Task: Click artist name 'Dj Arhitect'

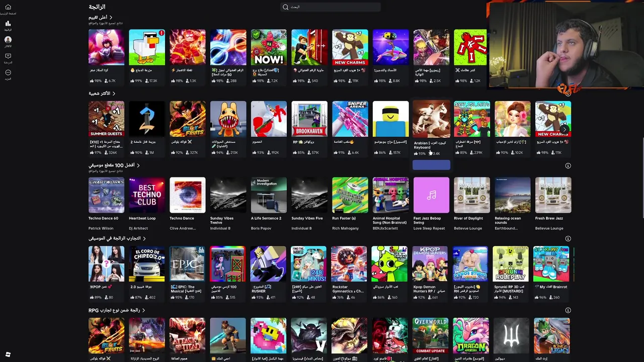Action: 138,228
